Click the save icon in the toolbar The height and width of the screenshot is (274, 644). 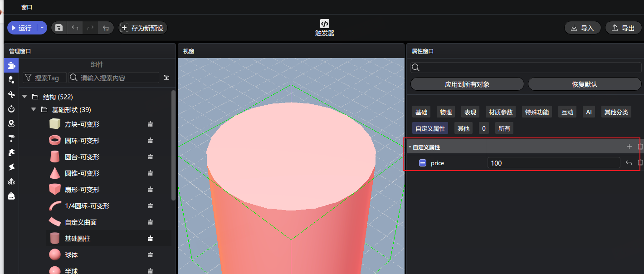[x=59, y=28]
